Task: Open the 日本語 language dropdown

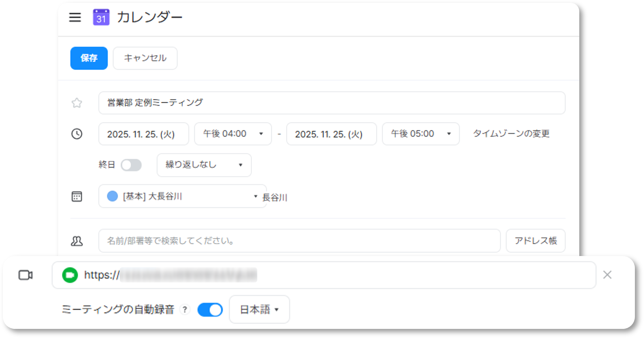Action: pyautogui.click(x=259, y=310)
